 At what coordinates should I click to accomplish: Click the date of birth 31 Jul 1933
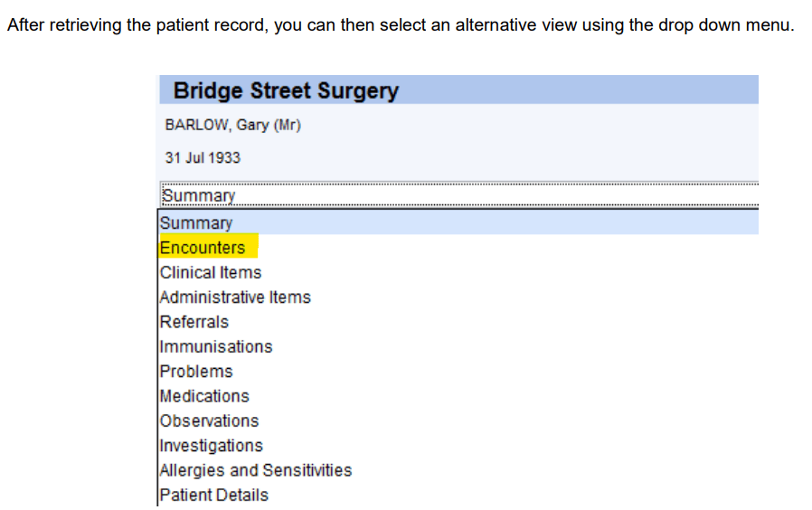pos(203,157)
